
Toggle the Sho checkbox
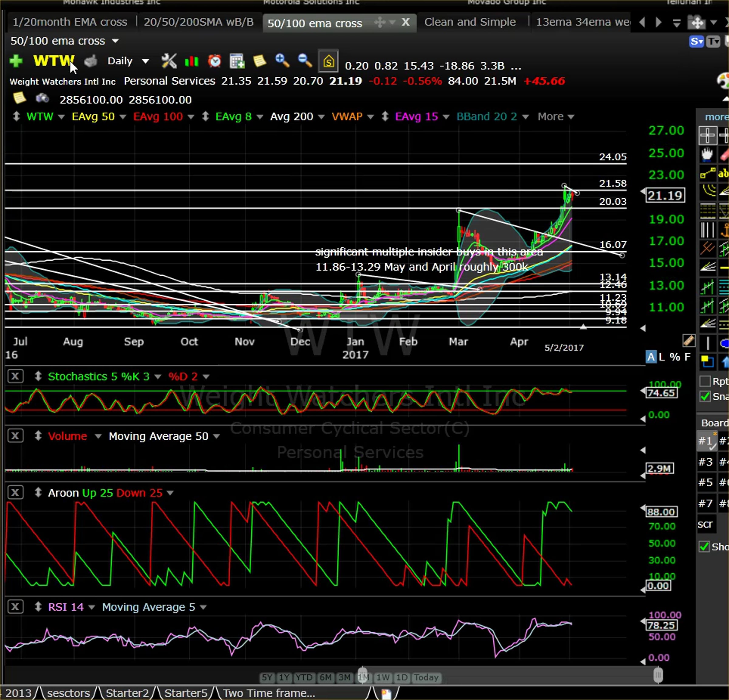click(x=704, y=547)
